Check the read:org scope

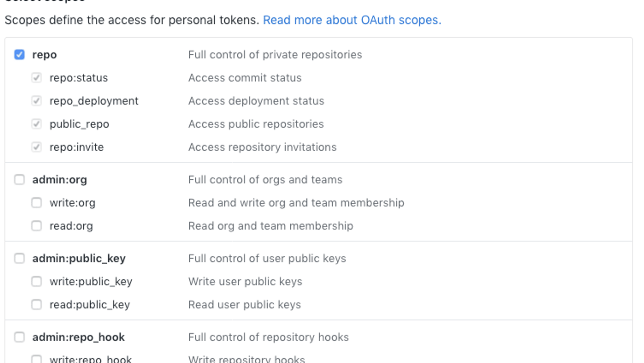click(37, 226)
